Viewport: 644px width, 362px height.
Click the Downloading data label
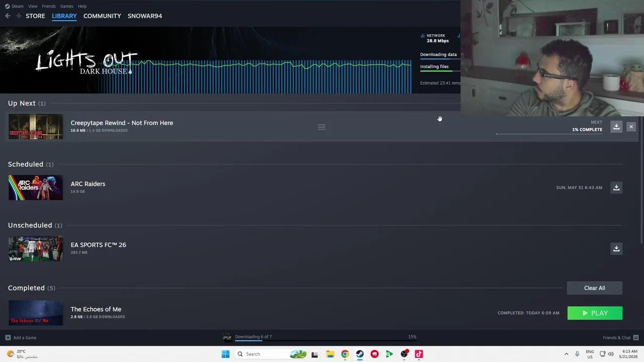pos(438,54)
